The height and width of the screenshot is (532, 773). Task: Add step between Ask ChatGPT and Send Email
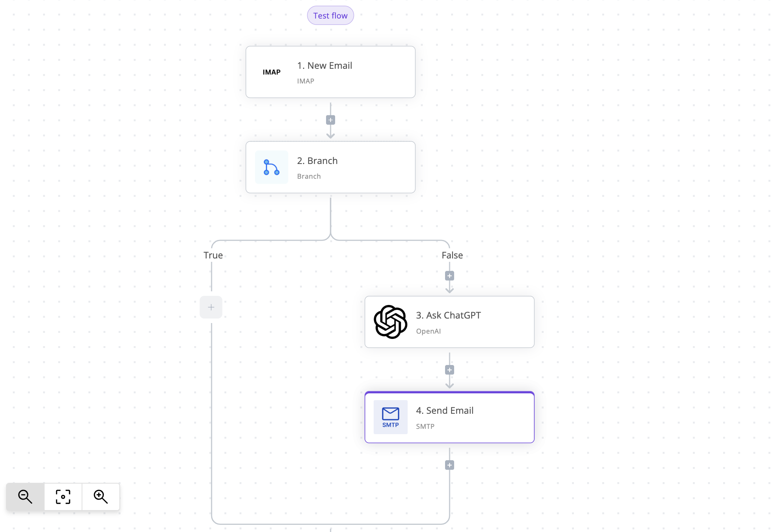(450, 370)
